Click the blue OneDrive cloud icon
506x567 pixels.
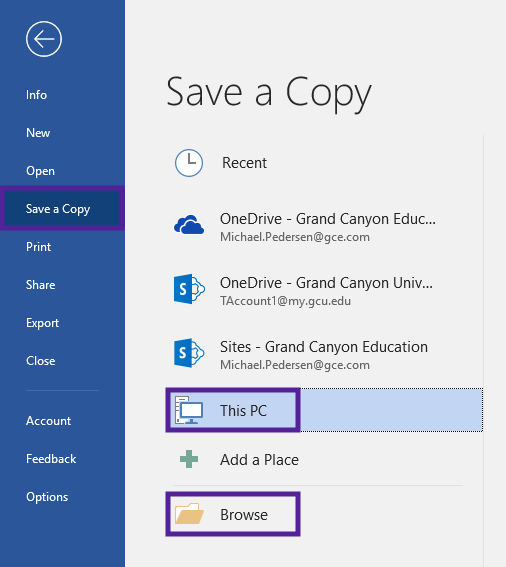click(189, 225)
